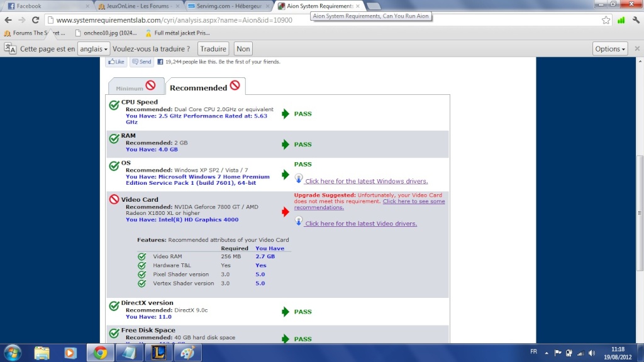Click the translate icon in the translation bar
Screen dimensions: 644x362
point(10,49)
